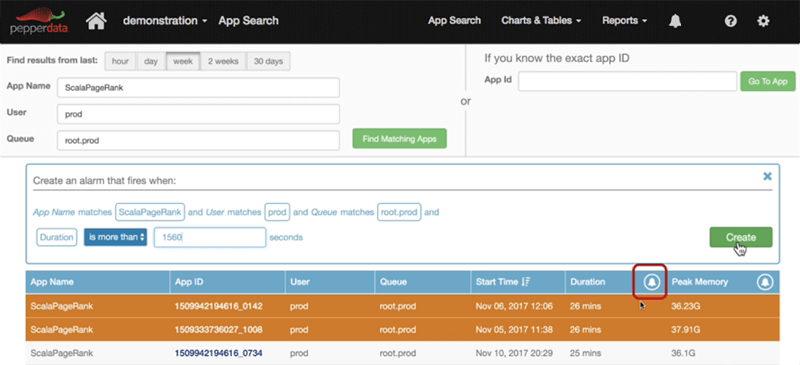Focus the Queue input field

pos(198,140)
